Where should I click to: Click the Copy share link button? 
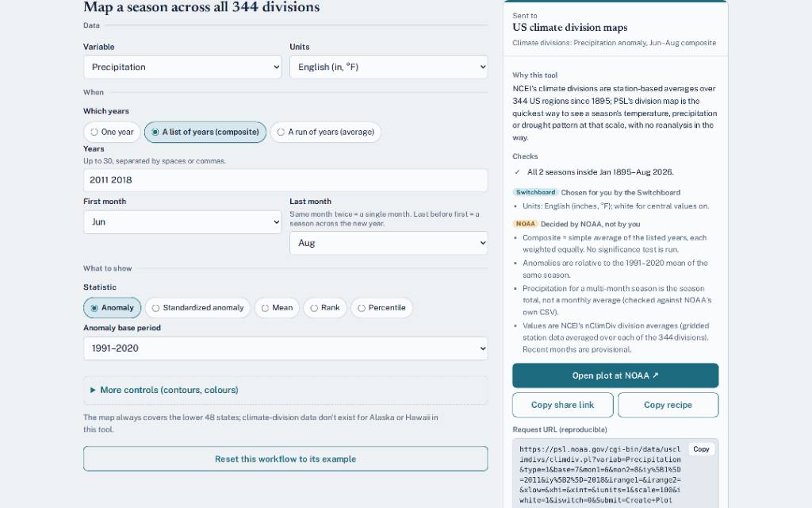pyautogui.click(x=562, y=405)
